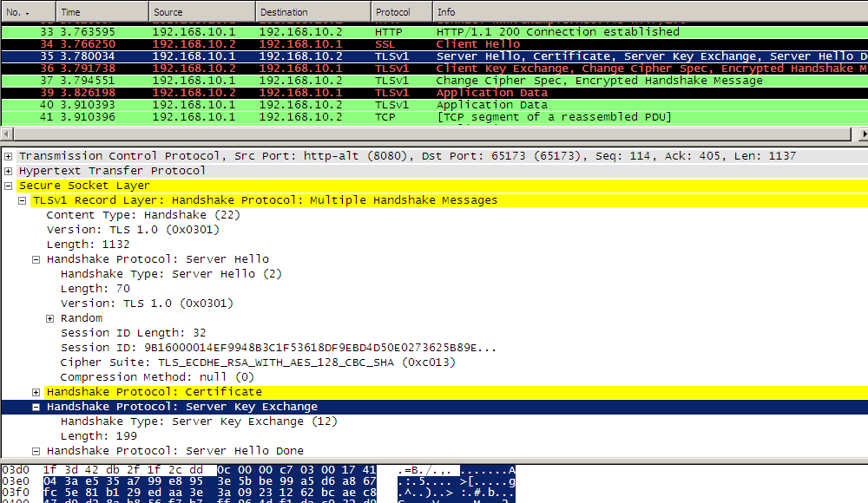Select packet 39 Application Data row

tap(435, 93)
